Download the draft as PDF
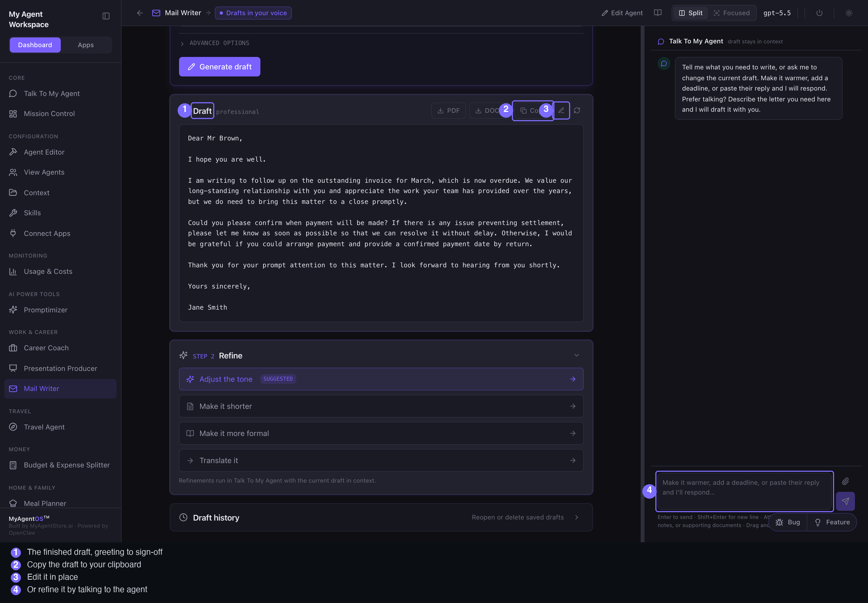 pos(449,110)
